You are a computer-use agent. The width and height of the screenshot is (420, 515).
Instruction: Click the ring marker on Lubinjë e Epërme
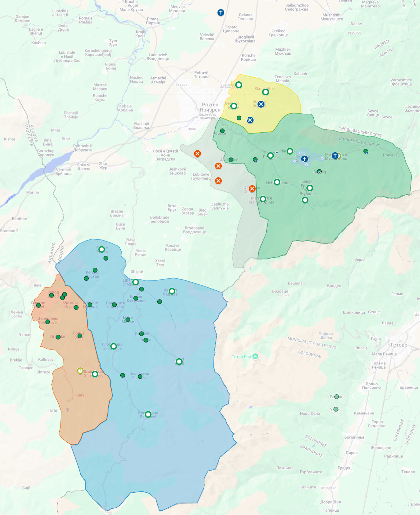click(x=310, y=188)
